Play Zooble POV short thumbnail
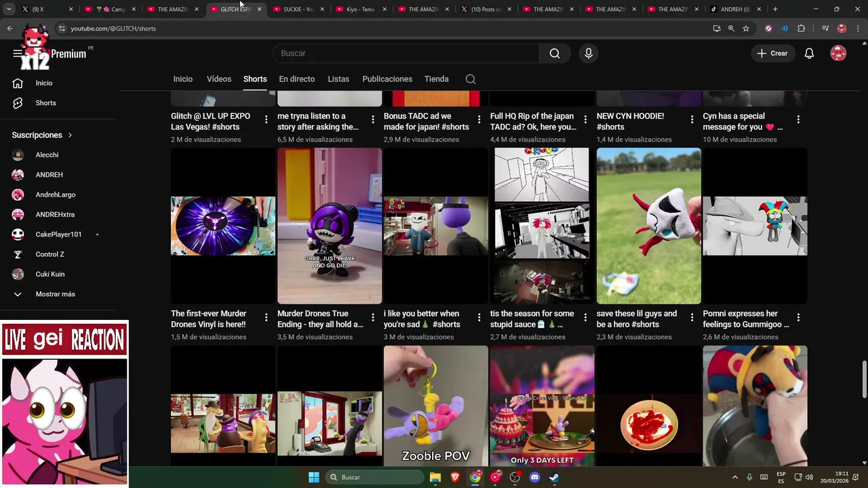The width and height of the screenshot is (868, 488). pyautogui.click(x=436, y=406)
